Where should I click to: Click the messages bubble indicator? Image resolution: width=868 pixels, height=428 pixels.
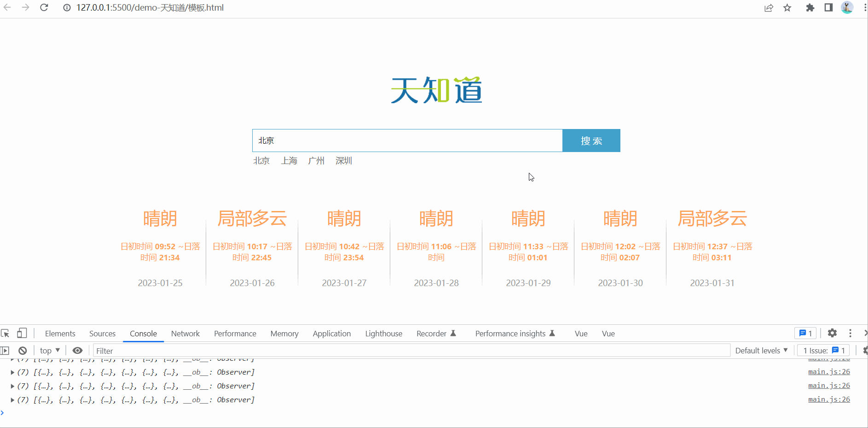[805, 333]
